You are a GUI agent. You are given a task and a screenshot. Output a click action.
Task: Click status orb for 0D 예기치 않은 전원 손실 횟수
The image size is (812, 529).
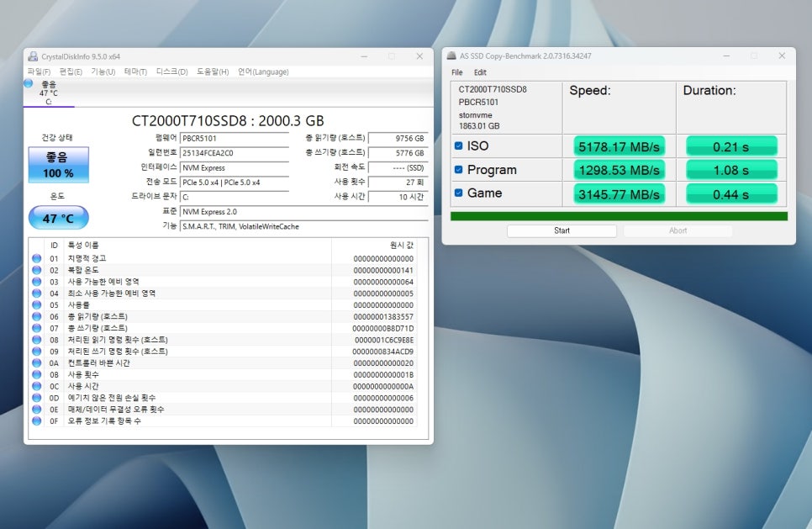click(x=37, y=398)
